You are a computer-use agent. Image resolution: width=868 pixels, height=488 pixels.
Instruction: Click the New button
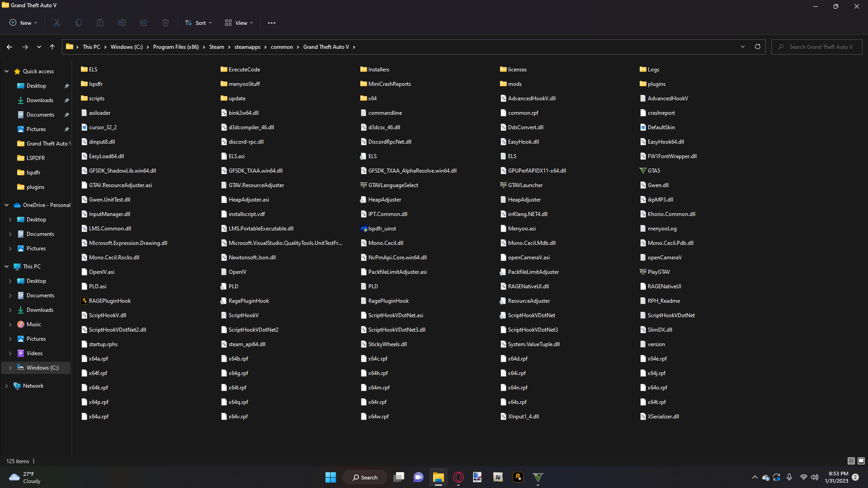(x=24, y=23)
